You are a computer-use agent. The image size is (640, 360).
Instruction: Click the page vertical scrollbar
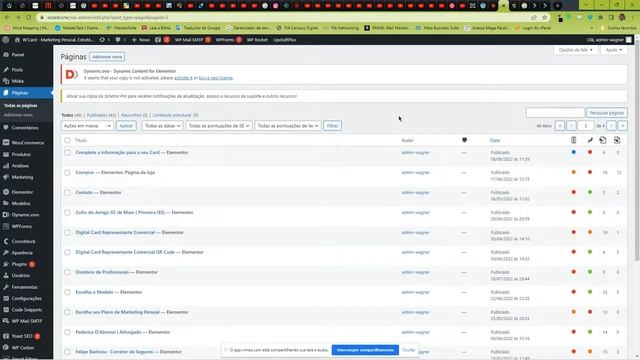click(637, 151)
